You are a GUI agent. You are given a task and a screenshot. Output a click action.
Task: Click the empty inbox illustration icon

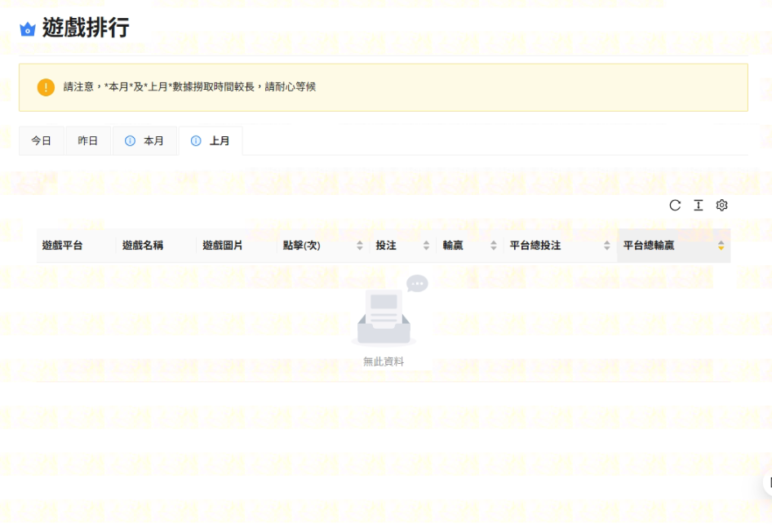(x=384, y=316)
